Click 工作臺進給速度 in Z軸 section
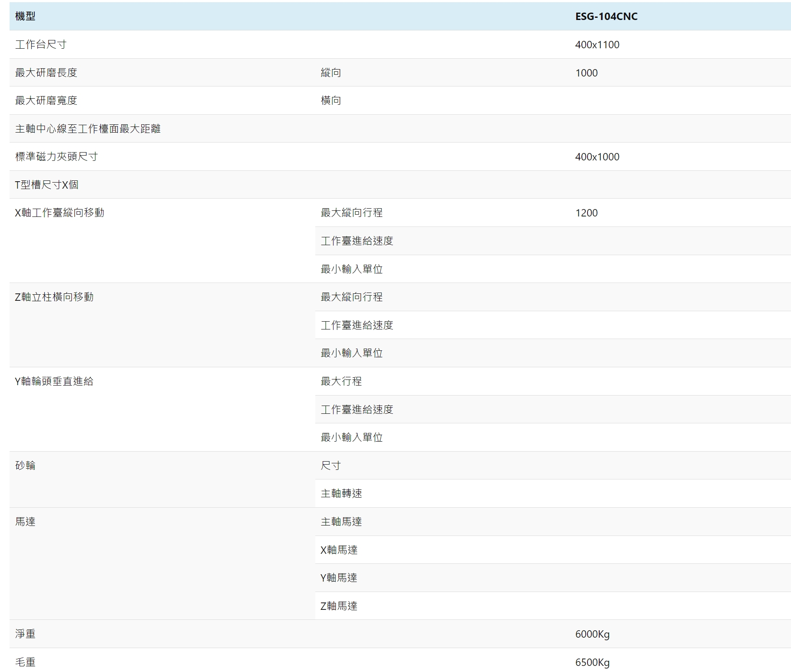 pyautogui.click(x=357, y=325)
